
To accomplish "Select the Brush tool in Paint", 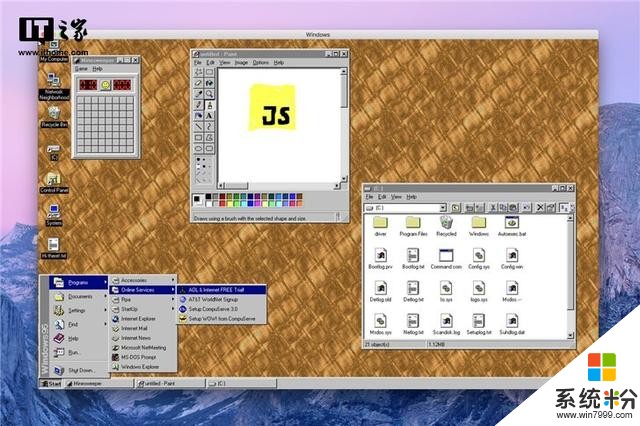I will (209, 105).
